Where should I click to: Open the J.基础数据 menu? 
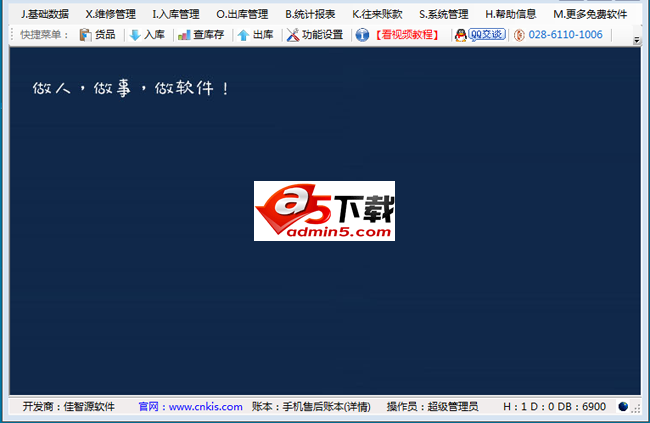(45, 14)
